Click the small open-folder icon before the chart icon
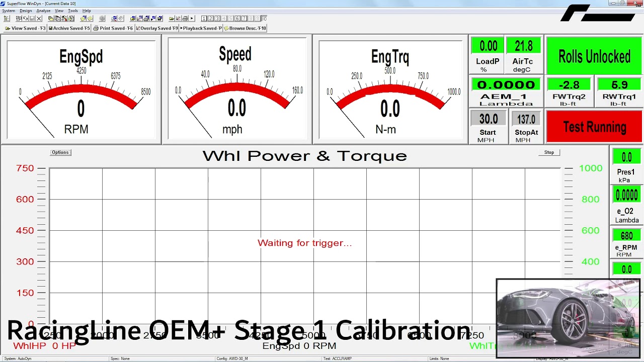 click(x=172, y=19)
